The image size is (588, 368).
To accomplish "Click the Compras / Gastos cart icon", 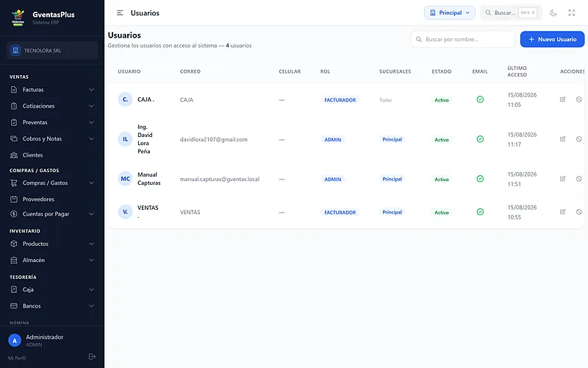I will pos(14,183).
